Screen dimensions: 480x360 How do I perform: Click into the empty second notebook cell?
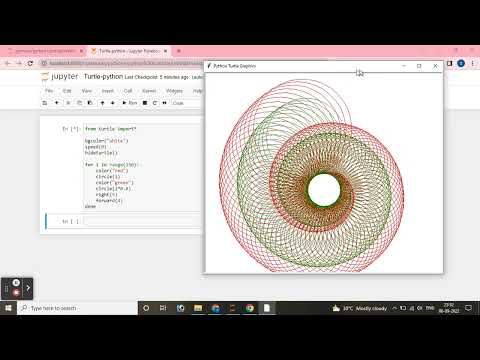pyautogui.click(x=142, y=221)
